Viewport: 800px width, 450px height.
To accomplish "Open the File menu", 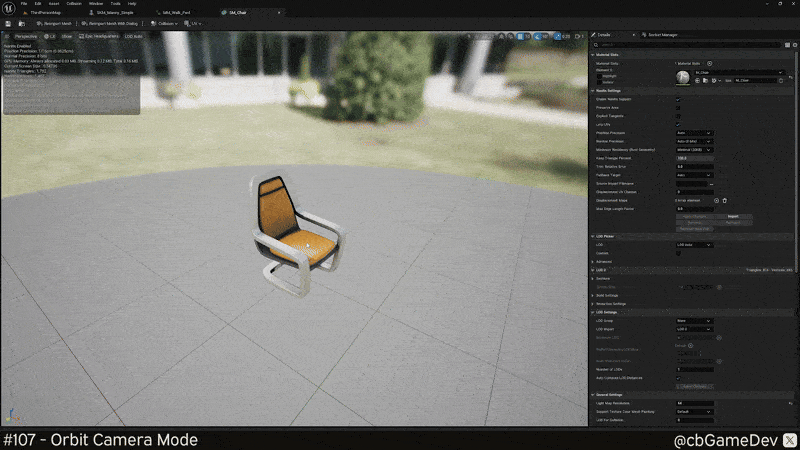I will click(x=23, y=4).
